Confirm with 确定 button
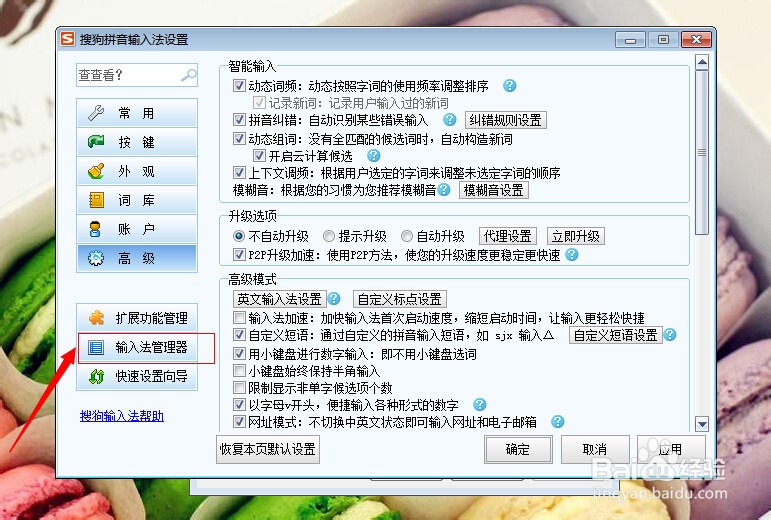Viewport: 771px width, 520px height. pyautogui.click(x=518, y=449)
